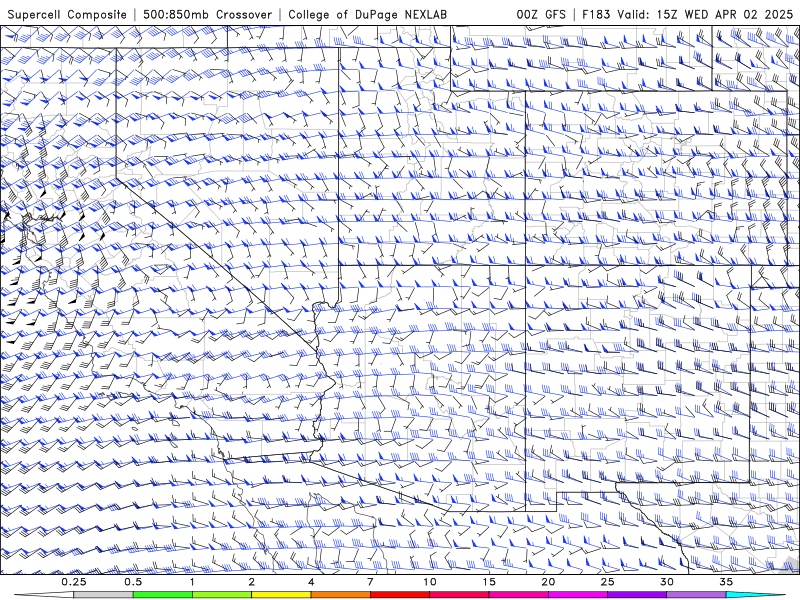Select the hot pink segment between 15 and 20
Screen dimensions: 800x600
click(x=518, y=595)
